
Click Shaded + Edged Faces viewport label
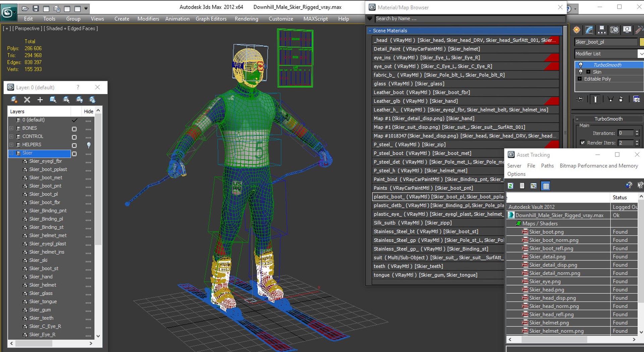70,29
